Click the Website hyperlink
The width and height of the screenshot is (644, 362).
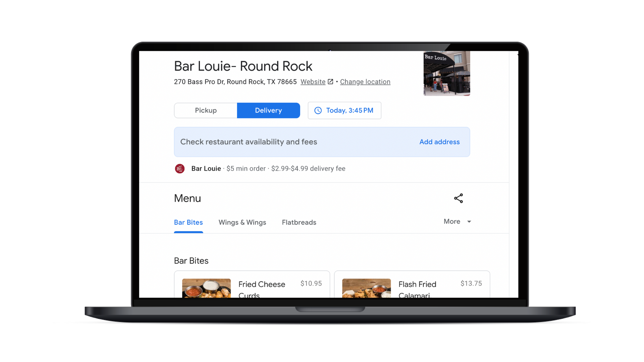pyautogui.click(x=313, y=82)
